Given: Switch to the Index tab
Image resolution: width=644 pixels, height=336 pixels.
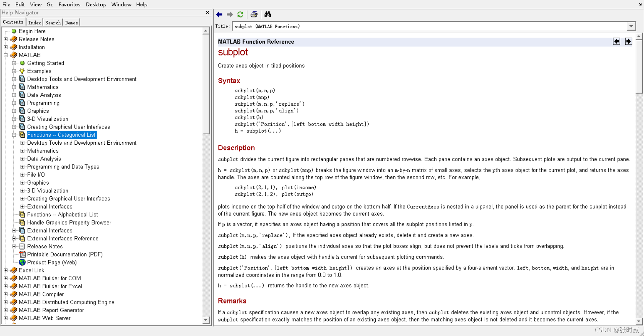Looking at the screenshot, I should click(x=35, y=22).
